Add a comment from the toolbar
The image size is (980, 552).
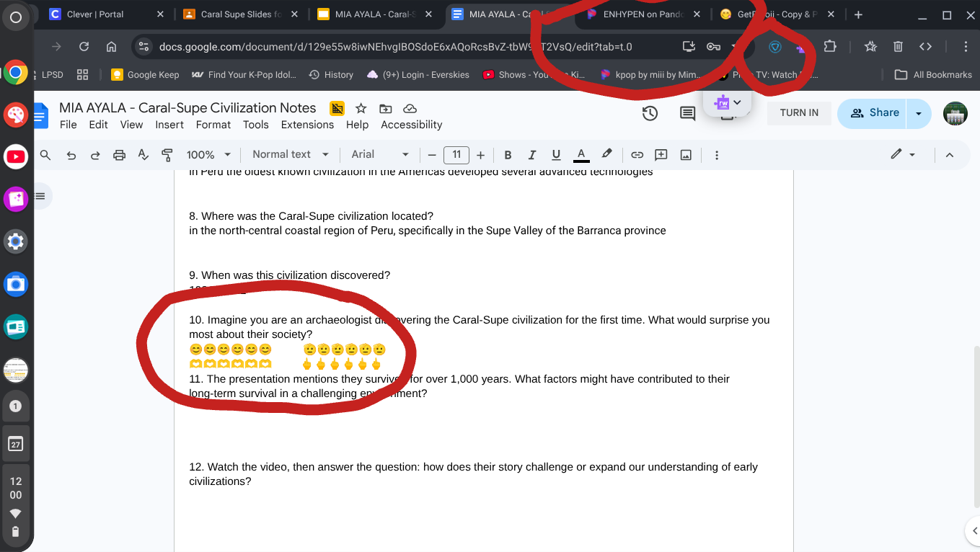661,155
